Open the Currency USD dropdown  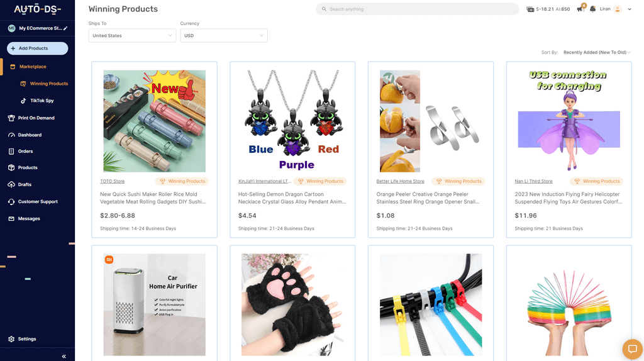[224, 35]
